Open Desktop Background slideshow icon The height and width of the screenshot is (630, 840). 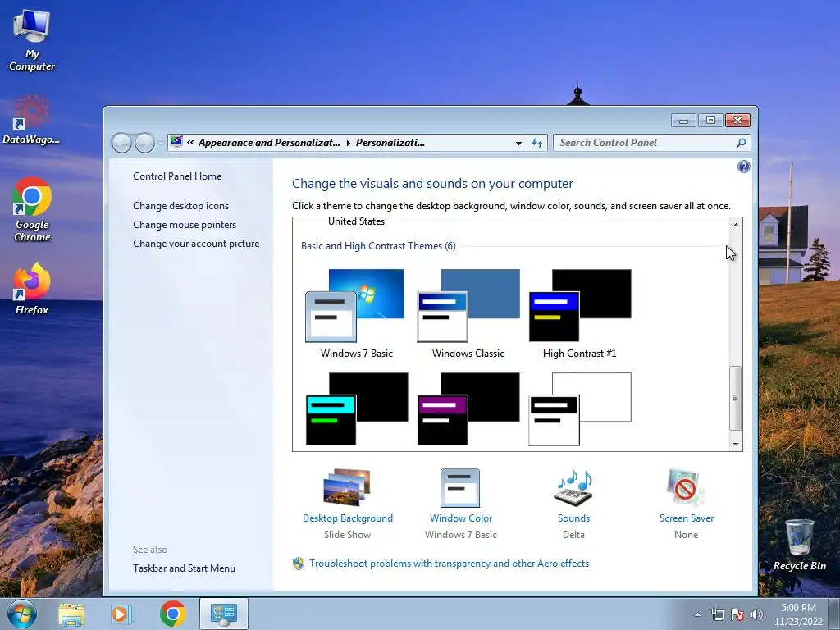point(347,487)
